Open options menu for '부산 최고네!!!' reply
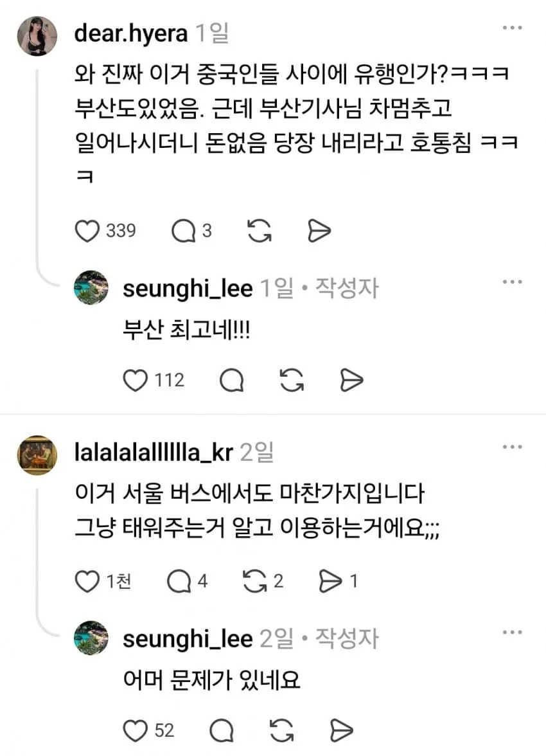Screen dimensions: 546x756 [512, 282]
